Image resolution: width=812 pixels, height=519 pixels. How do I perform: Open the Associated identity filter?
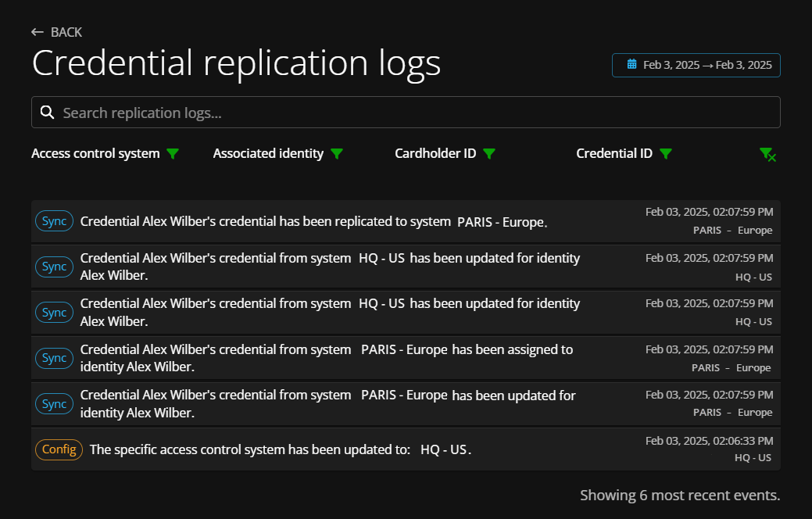click(337, 154)
